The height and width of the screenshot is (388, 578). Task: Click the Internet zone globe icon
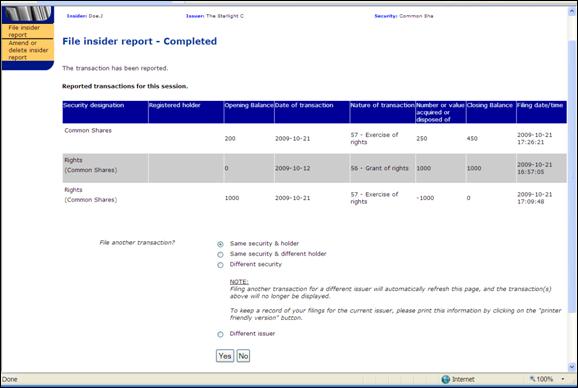tap(446, 379)
